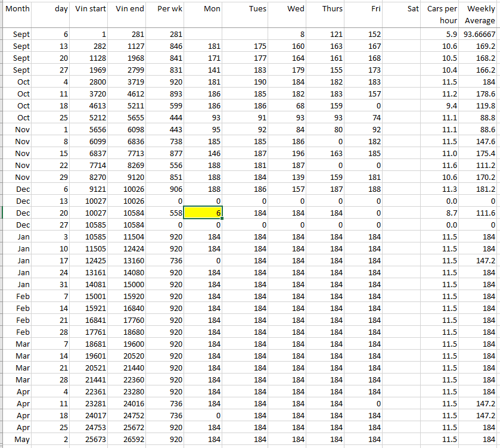Select the Weekly Average cell showing 93.66667
Viewport: 500px width, 448px height.
[x=480, y=35]
